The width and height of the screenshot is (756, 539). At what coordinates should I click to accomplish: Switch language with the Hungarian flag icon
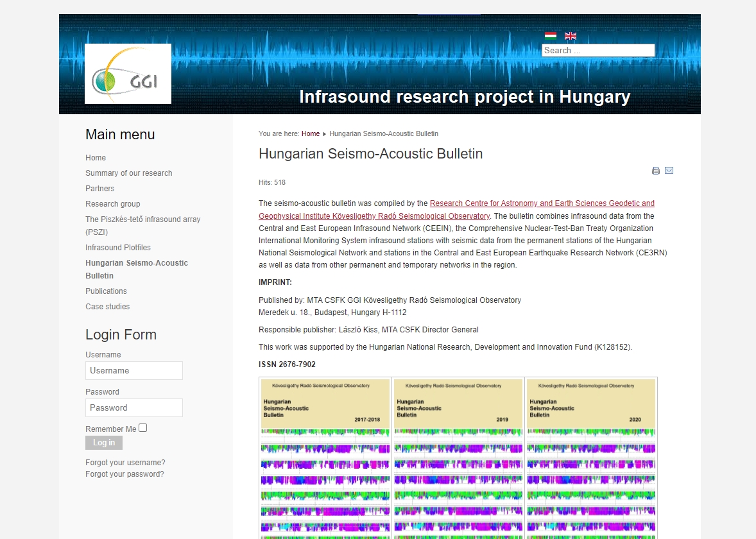(551, 36)
